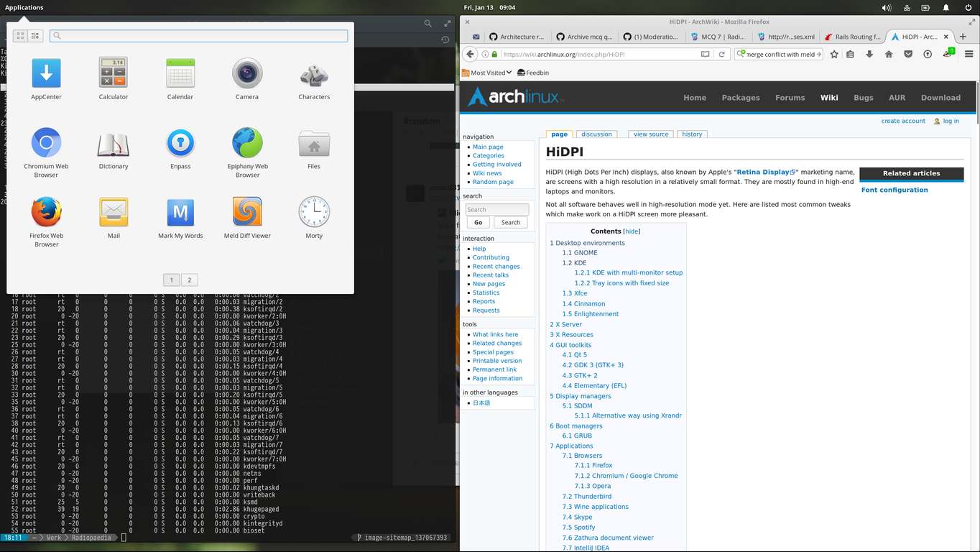Switch to the MCQ 7 | Radi... tab
Image resolution: width=980 pixels, height=552 pixels.
pyautogui.click(x=718, y=37)
